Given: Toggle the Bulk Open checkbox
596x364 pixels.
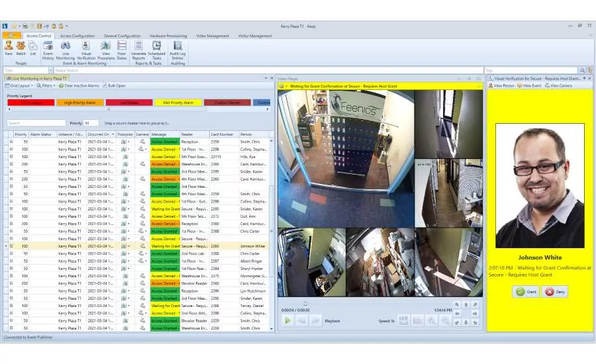Looking at the screenshot, I should (x=105, y=86).
